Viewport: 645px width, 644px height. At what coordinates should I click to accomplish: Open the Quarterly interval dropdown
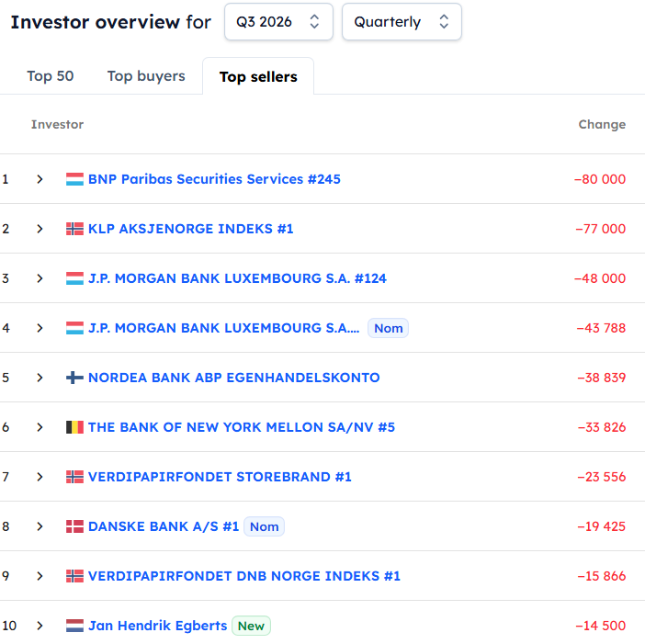[x=402, y=22]
